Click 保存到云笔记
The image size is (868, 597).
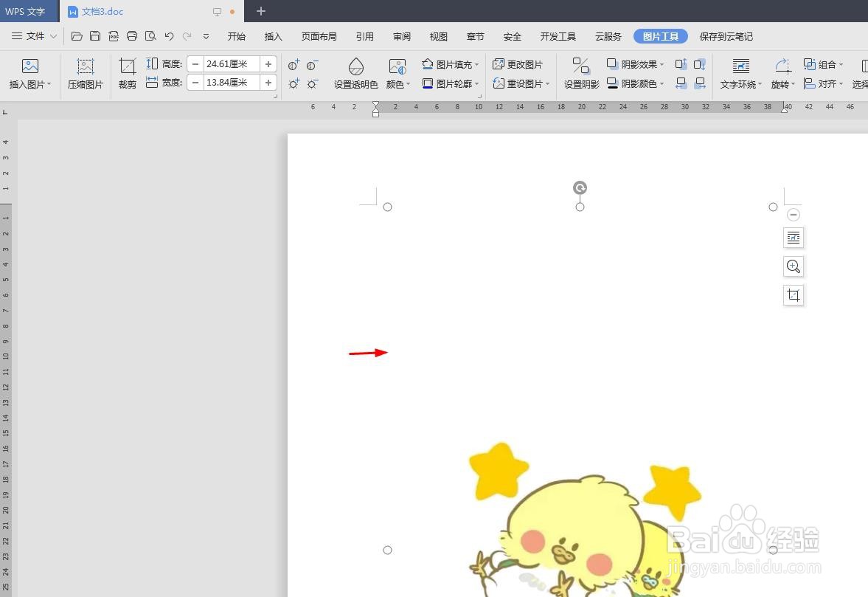pos(726,37)
